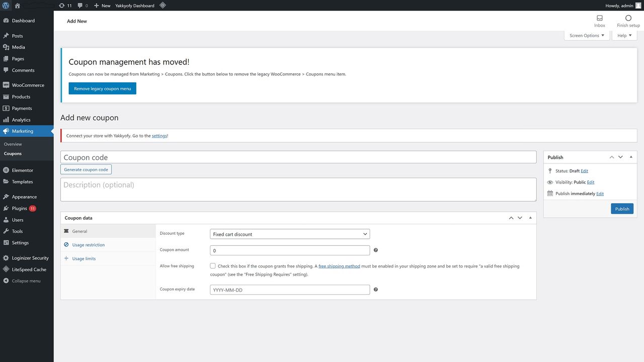Click the Coupon amount help tooltip icon
This screenshot has width=644, height=362.
376,250
